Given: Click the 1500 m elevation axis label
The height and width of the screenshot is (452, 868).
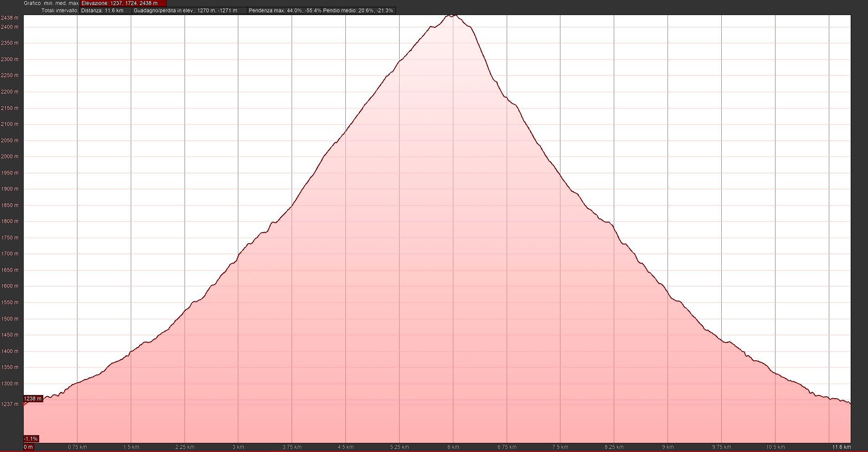Looking at the screenshot, I should pos(10,319).
